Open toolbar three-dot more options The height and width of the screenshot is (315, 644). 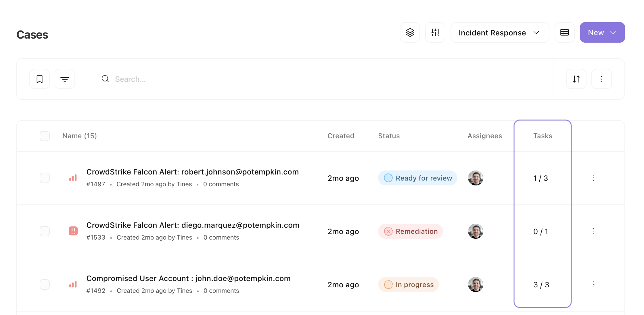601,79
